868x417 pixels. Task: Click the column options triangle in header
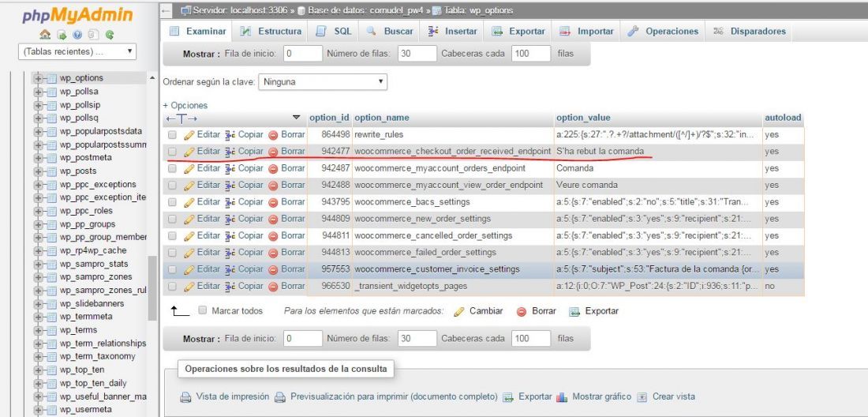point(296,118)
